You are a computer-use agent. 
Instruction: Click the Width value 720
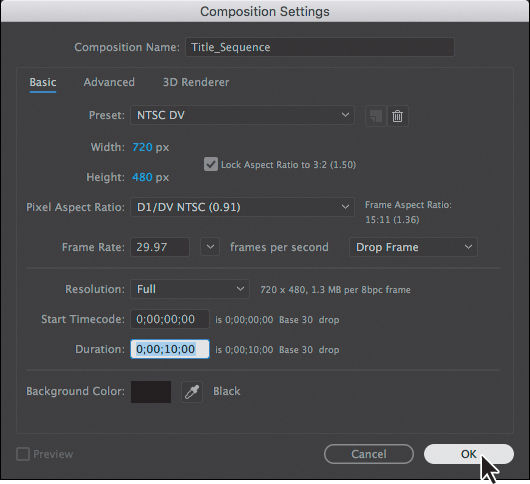coord(142,147)
